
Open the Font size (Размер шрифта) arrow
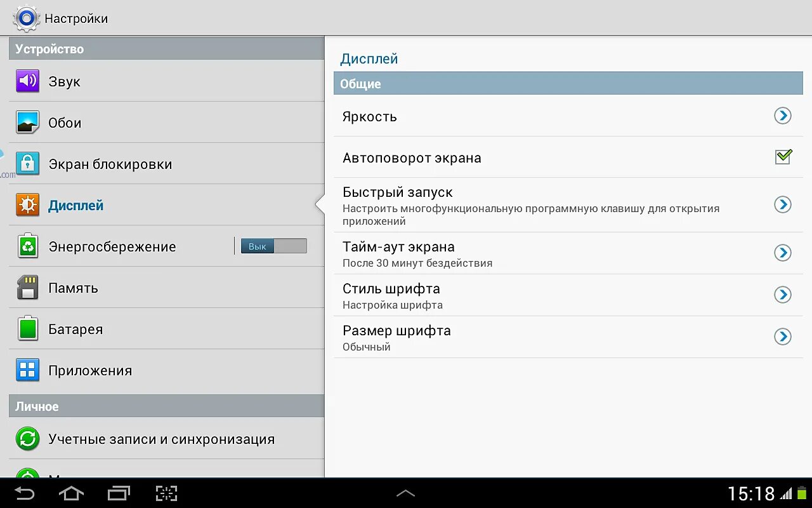[783, 337]
